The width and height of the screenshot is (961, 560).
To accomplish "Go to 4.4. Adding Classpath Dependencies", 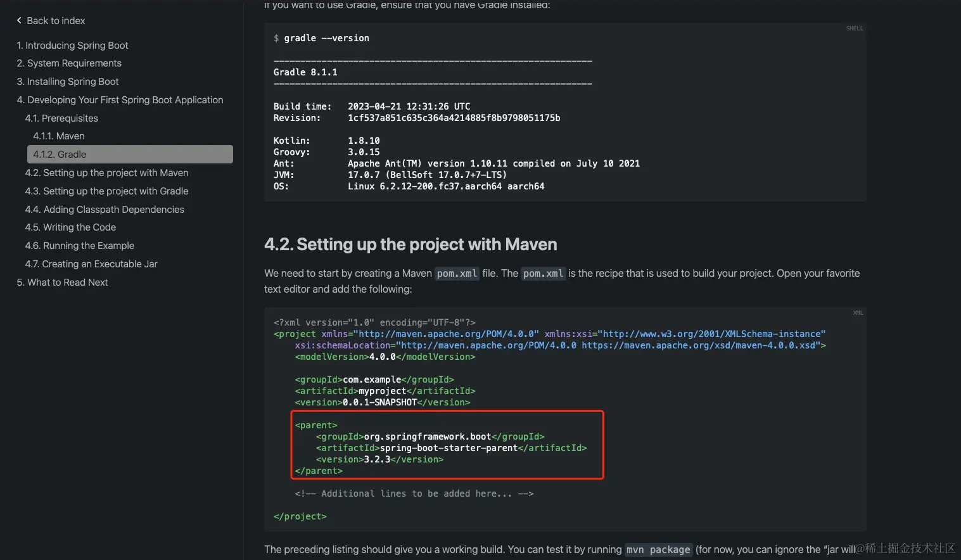I will 105,210.
